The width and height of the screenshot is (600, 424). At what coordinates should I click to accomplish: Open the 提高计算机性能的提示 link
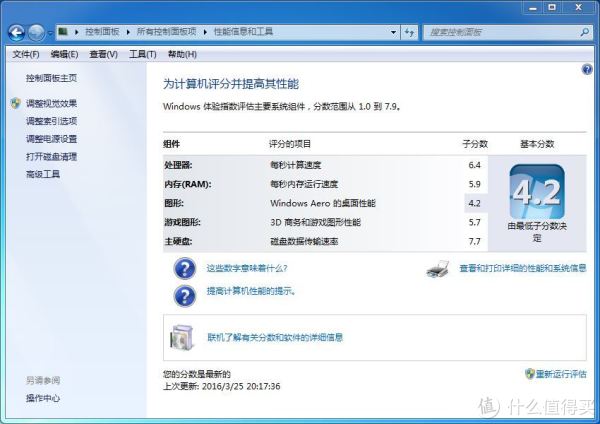click(x=251, y=291)
